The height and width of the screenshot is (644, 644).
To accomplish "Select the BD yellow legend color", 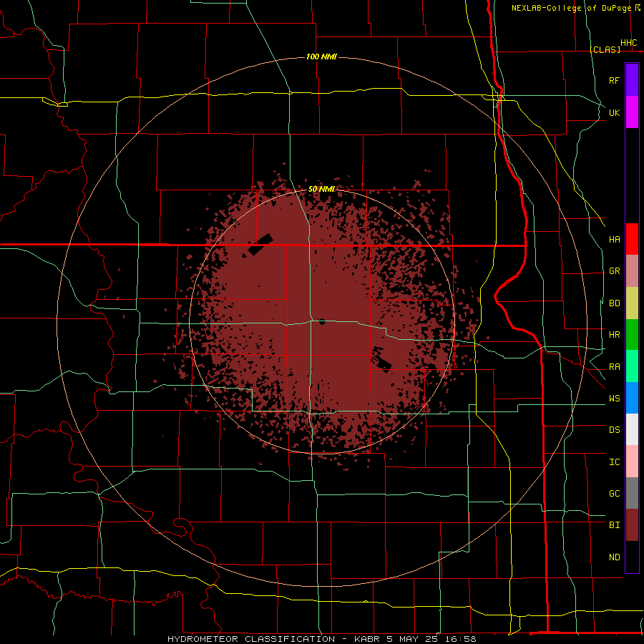I will (632, 303).
